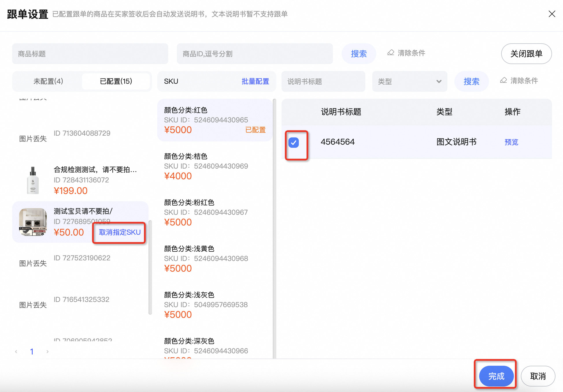Click the top 搜索 button for products
Image resolution: width=563 pixels, height=392 pixels.
tap(359, 54)
